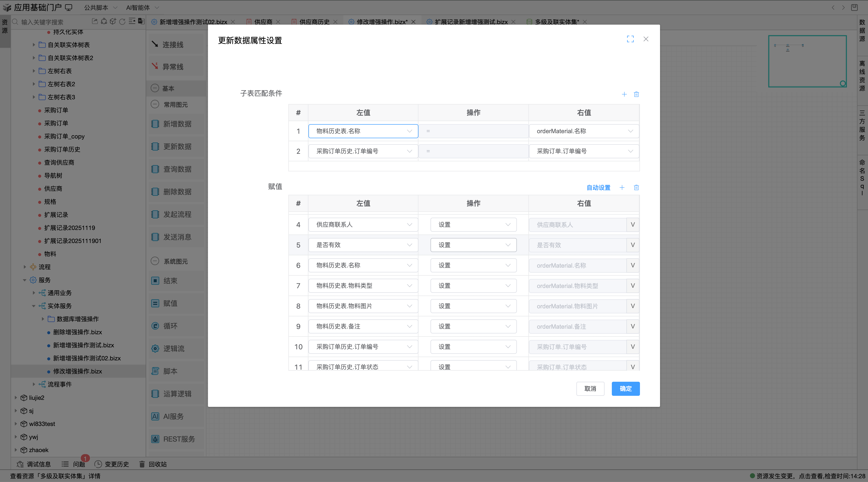Click the fullscreen expand icon in the dialog

pos(630,39)
